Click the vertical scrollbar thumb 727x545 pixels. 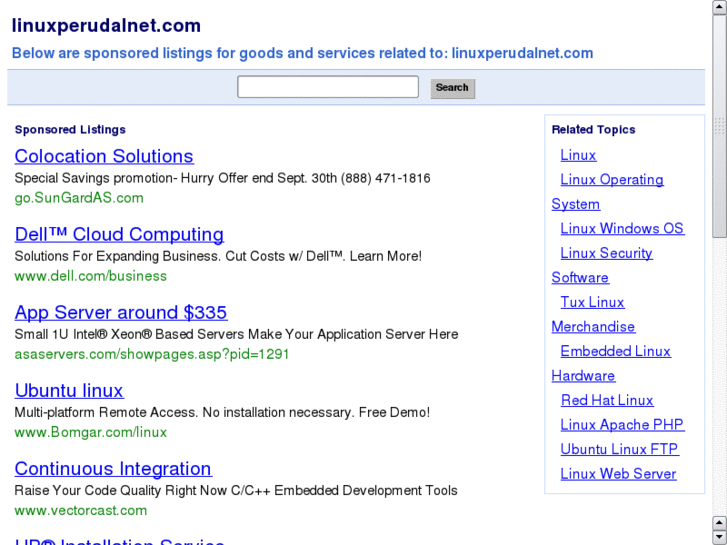720,126
